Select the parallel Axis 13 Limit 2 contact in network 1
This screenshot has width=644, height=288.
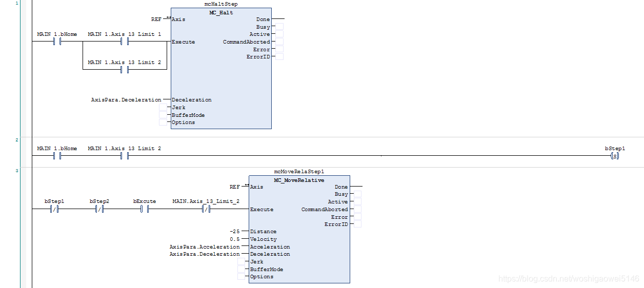124,70
